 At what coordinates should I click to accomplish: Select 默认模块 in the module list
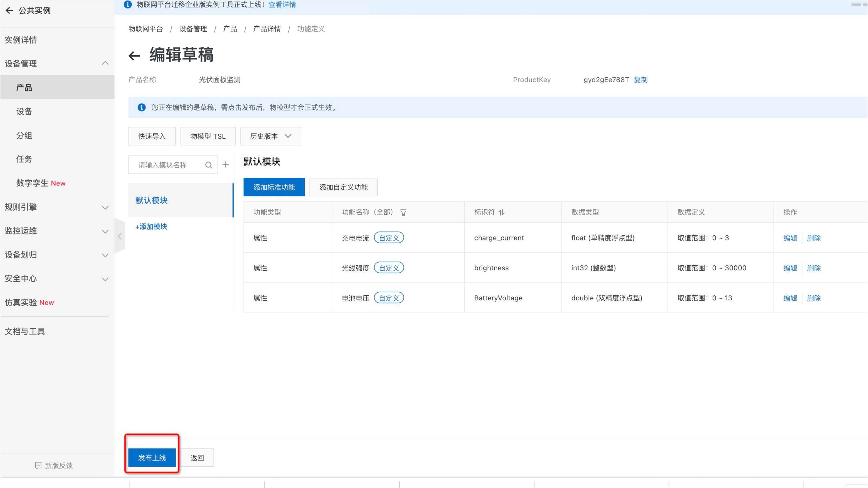click(181, 200)
